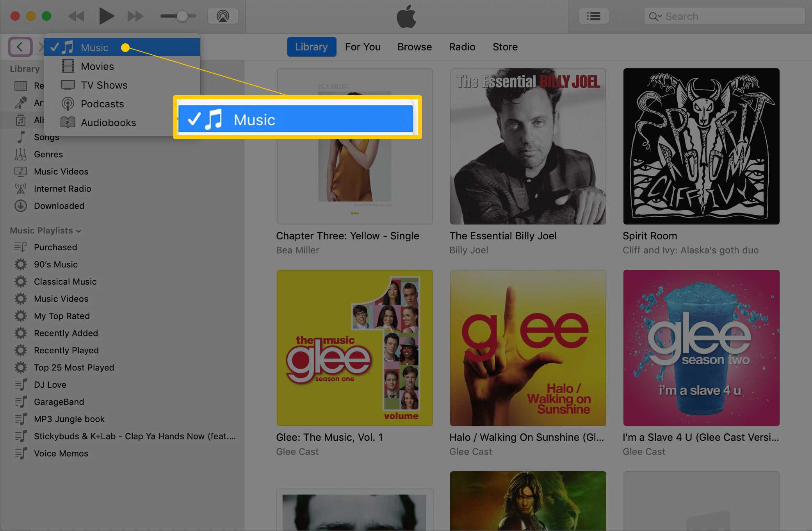The width and height of the screenshot is (812, 531).
Task: Click the fast-forward next track button
Action: [x=135, y=16]
